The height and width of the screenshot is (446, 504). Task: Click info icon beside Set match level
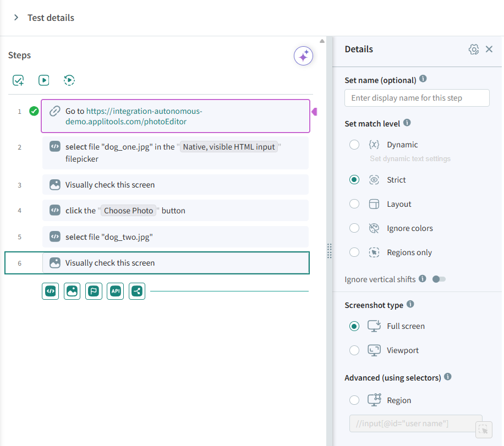pyautogui.click(x=407, y=123)
